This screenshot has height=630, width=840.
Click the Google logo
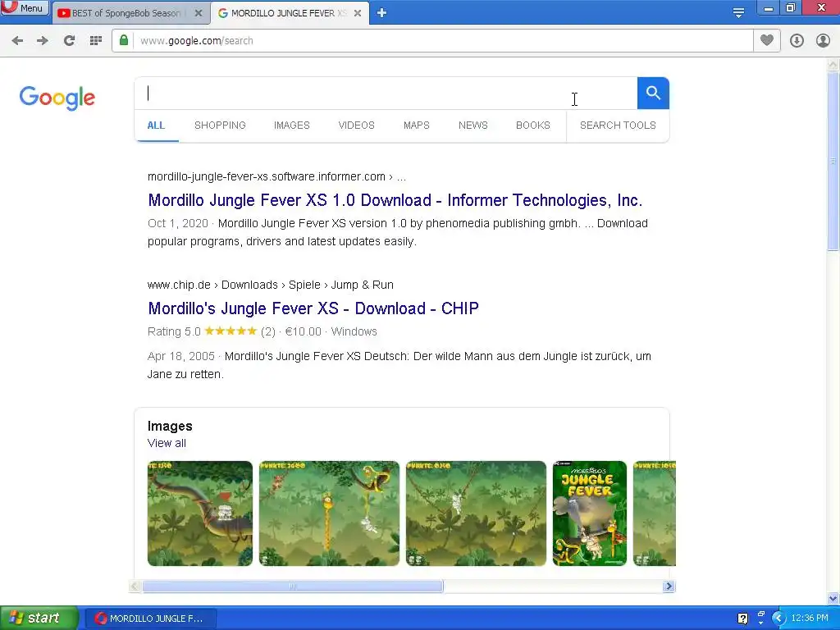click(57, 98)
